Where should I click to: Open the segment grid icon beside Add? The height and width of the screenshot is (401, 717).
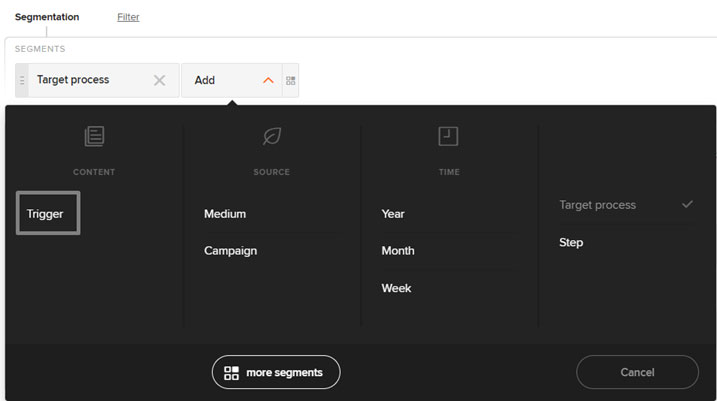pyautogui.click(x=290, y=80)
